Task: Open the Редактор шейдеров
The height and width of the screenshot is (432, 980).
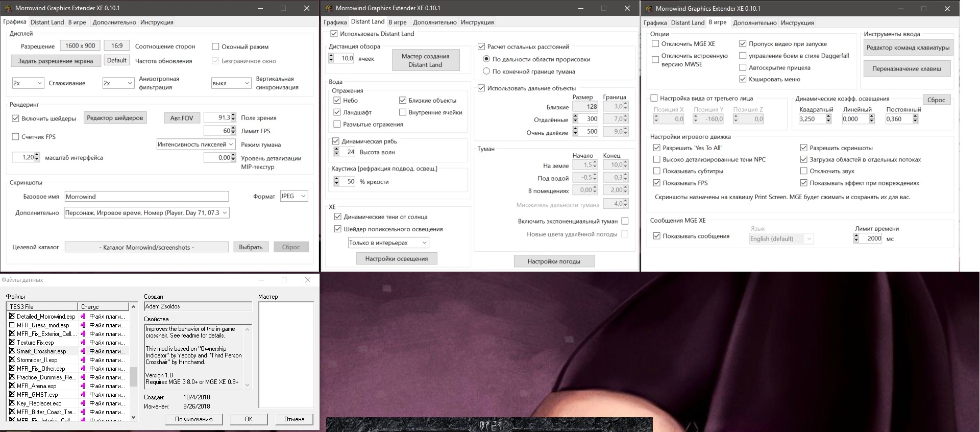Action: pos(115,118)
